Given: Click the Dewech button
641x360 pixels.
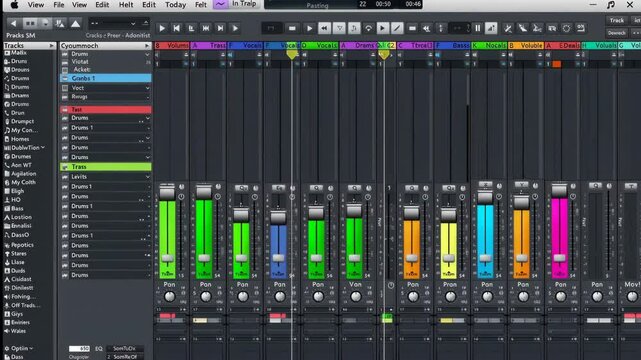Looking at the screenshot, I should coord(616,33).
